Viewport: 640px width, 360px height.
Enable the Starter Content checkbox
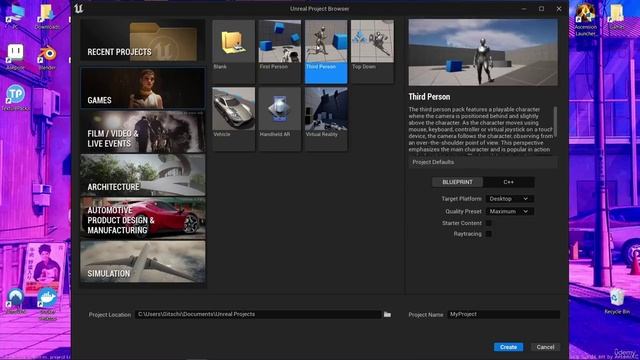(x=489, y=223)
